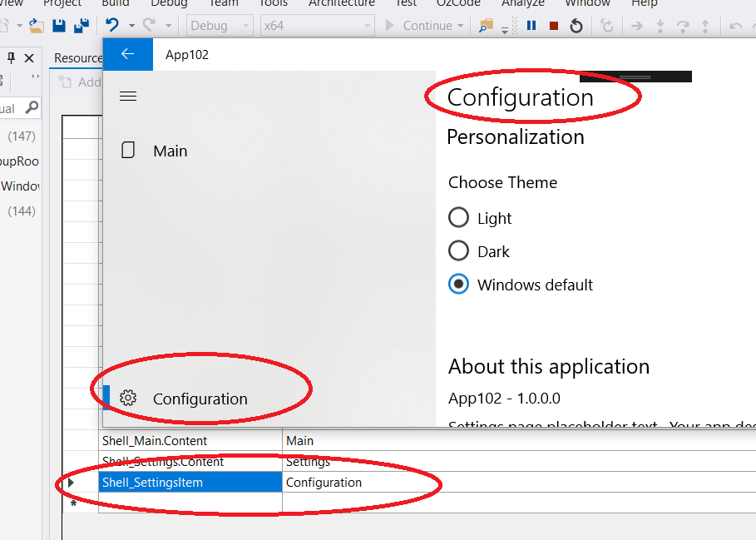This screenshot has width=756, height=540.
Task: Pin the side panel
Action: pos(11,58)
